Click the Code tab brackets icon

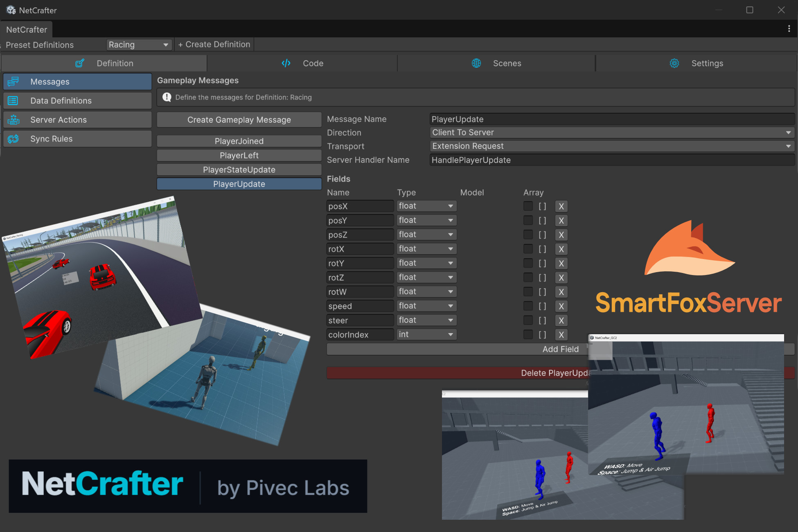pyautogui.click(x=286, y=63)
